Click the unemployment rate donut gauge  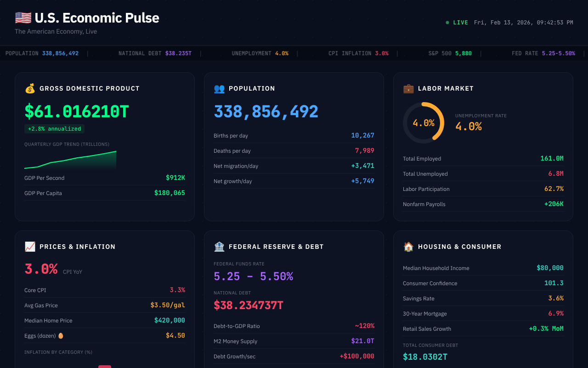pyautogui.click(x=424, y=122)
